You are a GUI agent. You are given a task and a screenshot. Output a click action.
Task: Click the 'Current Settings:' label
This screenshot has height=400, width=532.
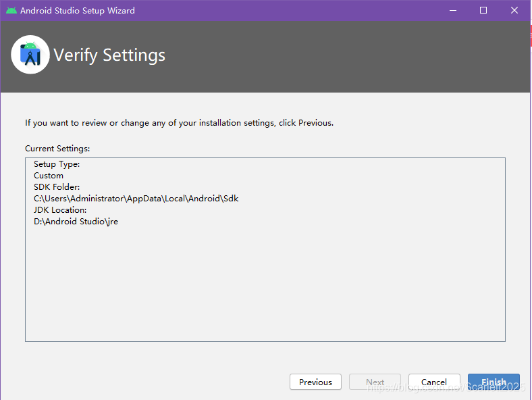tap(57, 149)
